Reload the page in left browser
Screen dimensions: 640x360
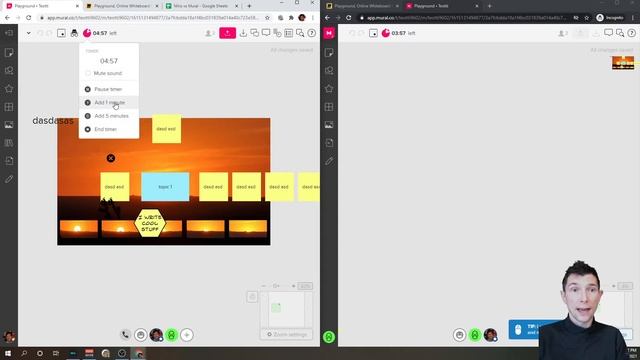click(x=29, y=18)
